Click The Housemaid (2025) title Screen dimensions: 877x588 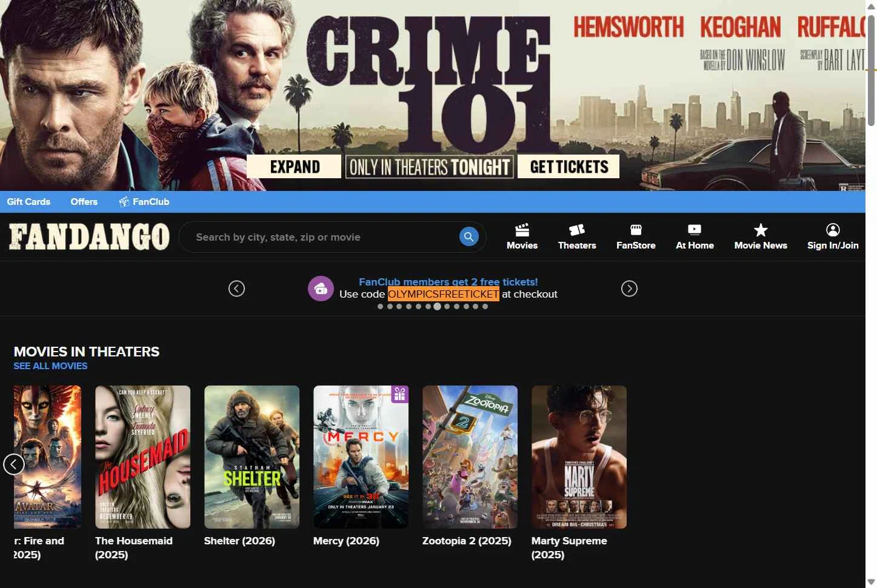pyautogui.click(x=134, y=547)
